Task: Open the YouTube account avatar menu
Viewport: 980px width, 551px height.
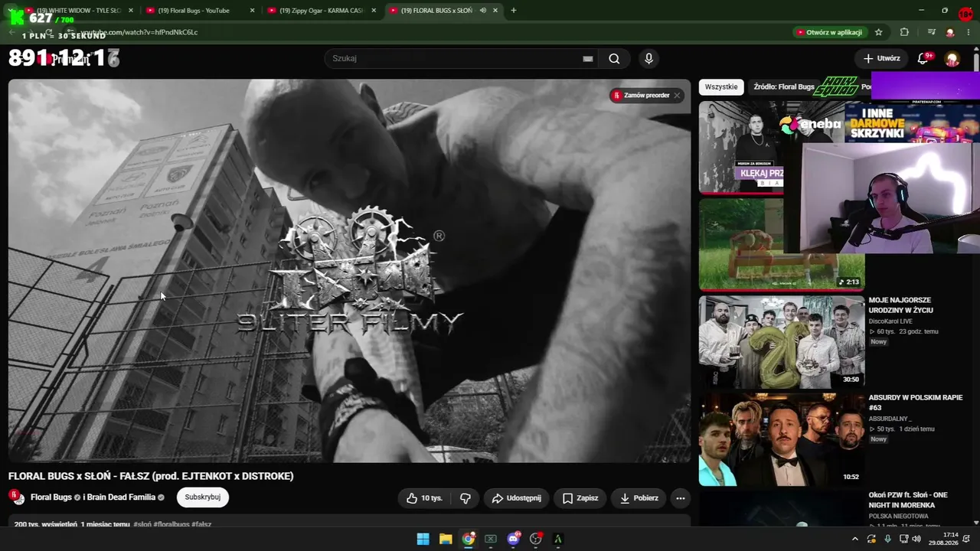Action: pos(952,59)
